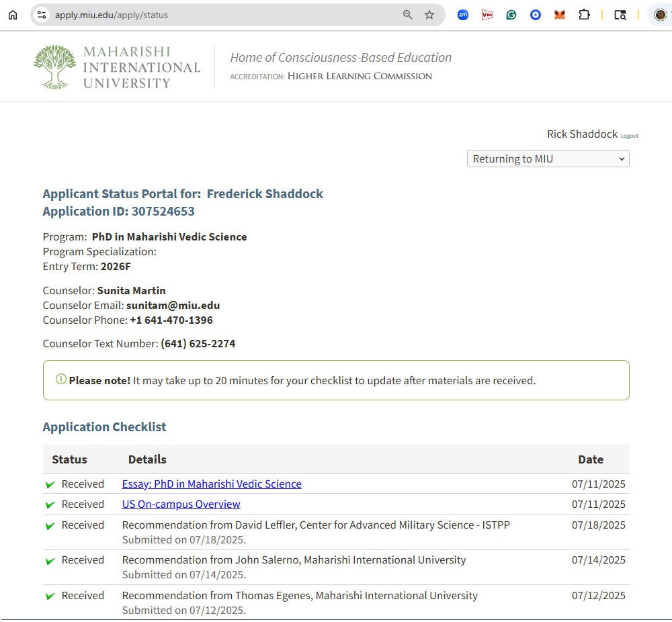Click the Maharishi International University tree logo

(x=55, y=66)
